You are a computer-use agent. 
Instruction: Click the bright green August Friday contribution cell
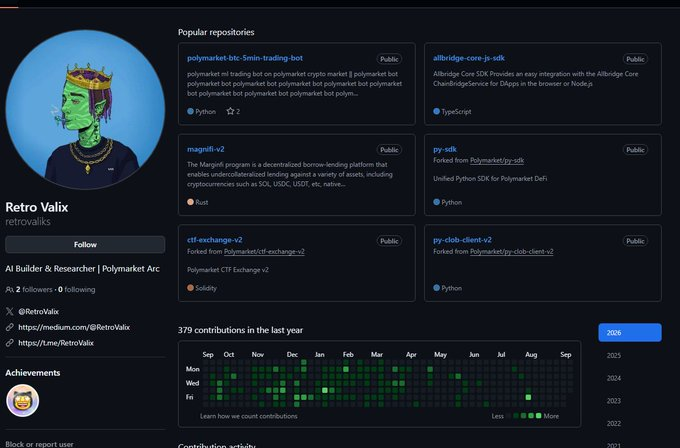coord(528,397)
